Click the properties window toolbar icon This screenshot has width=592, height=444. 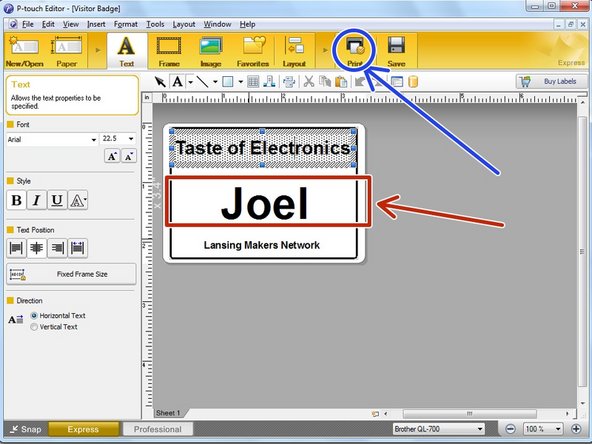397,82
